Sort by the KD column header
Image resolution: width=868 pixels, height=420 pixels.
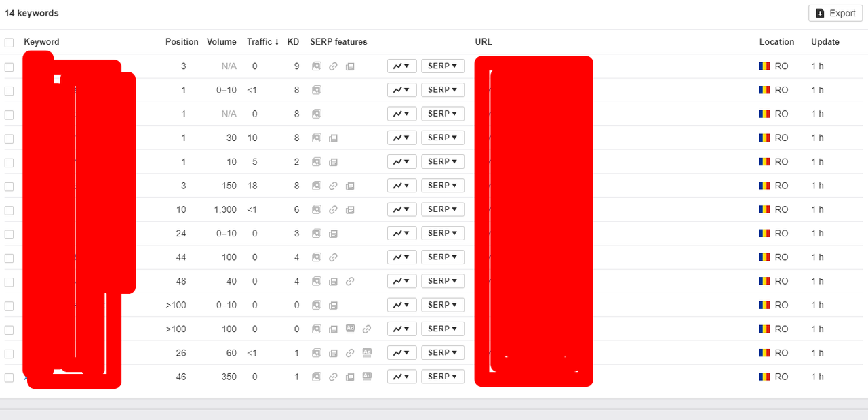tap(293, 42)
